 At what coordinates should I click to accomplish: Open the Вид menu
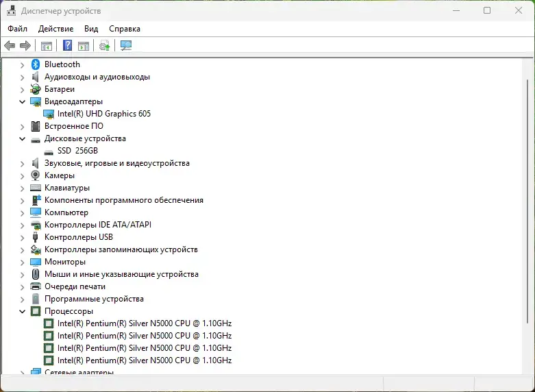click(91, 29)
